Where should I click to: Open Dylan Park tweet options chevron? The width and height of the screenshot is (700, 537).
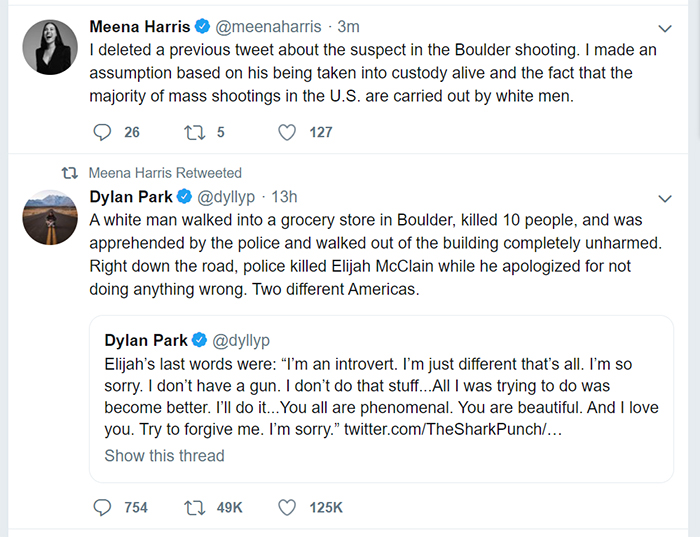(666, 196)
